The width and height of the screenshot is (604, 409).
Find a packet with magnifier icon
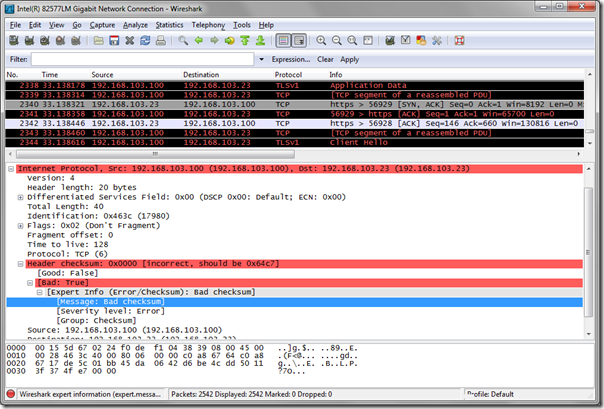click(183, 40)
